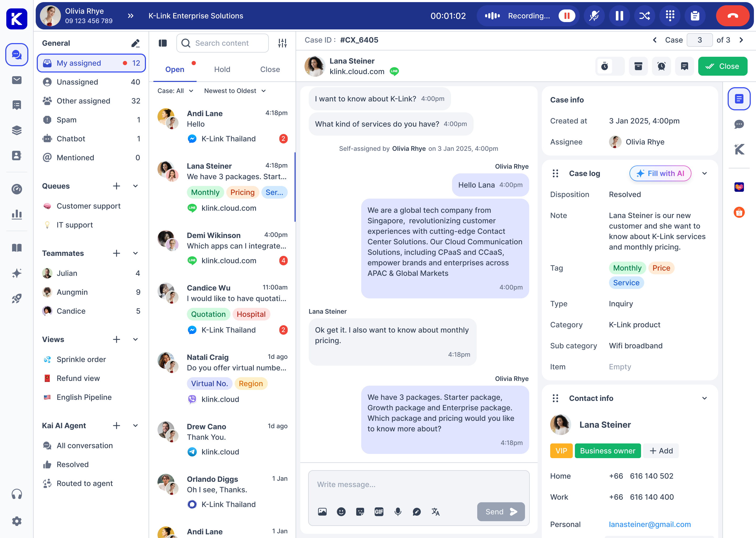Open call notes clipboard icon
This screenshot has width=756, height=538.
[x=695, y=15]
